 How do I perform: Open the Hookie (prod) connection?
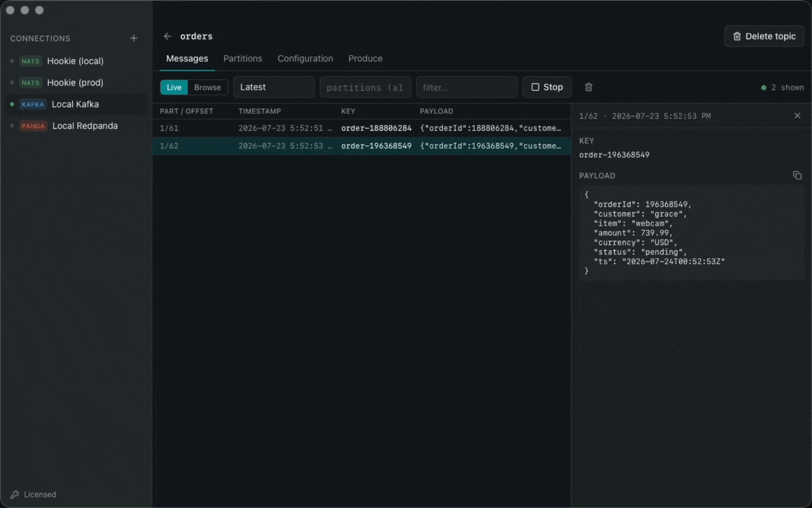click(x=76, y=83)
